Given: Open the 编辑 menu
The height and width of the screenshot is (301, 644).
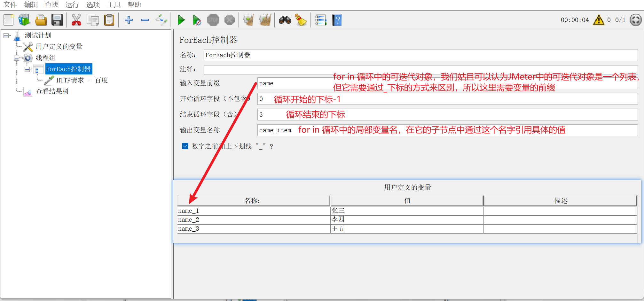Looking at the screenshot, I should pyautogui.click(x=31, y=4).
